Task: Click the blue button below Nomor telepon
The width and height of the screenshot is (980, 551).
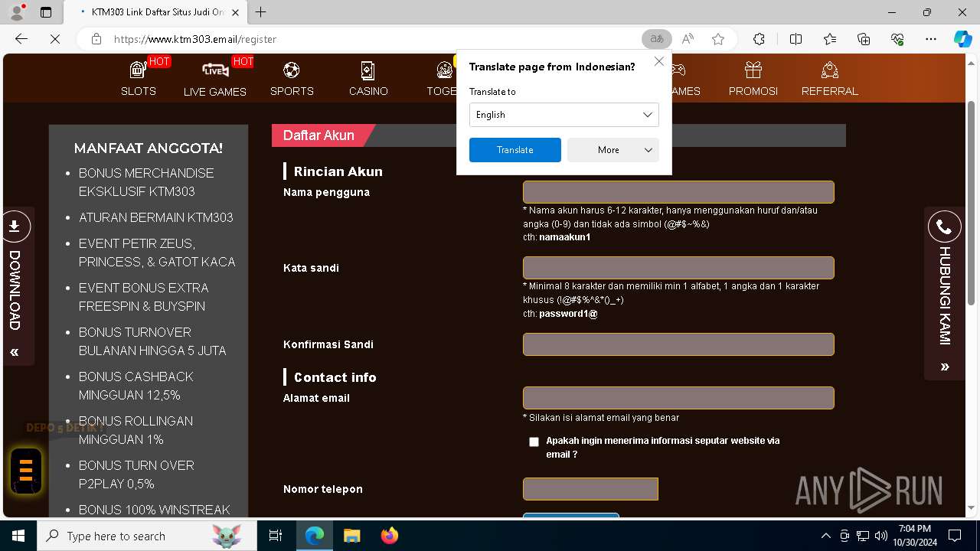Action: tap(571, 516)
